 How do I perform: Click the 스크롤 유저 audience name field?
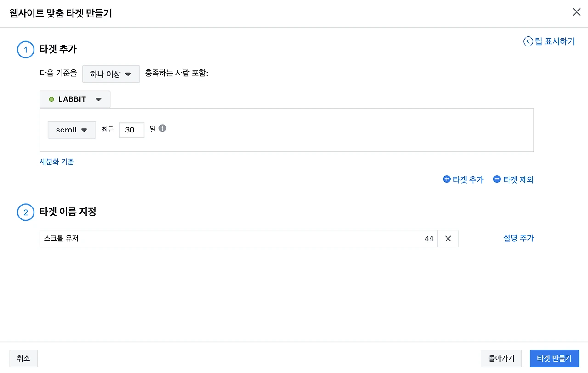pyautogui.click(x=230, y=239)
